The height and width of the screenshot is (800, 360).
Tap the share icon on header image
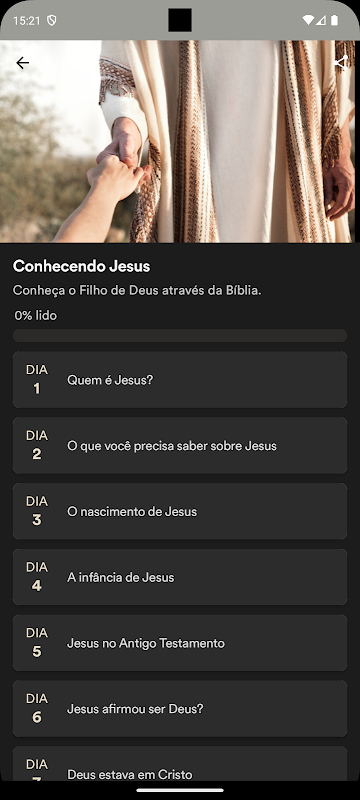click(341, 63)
